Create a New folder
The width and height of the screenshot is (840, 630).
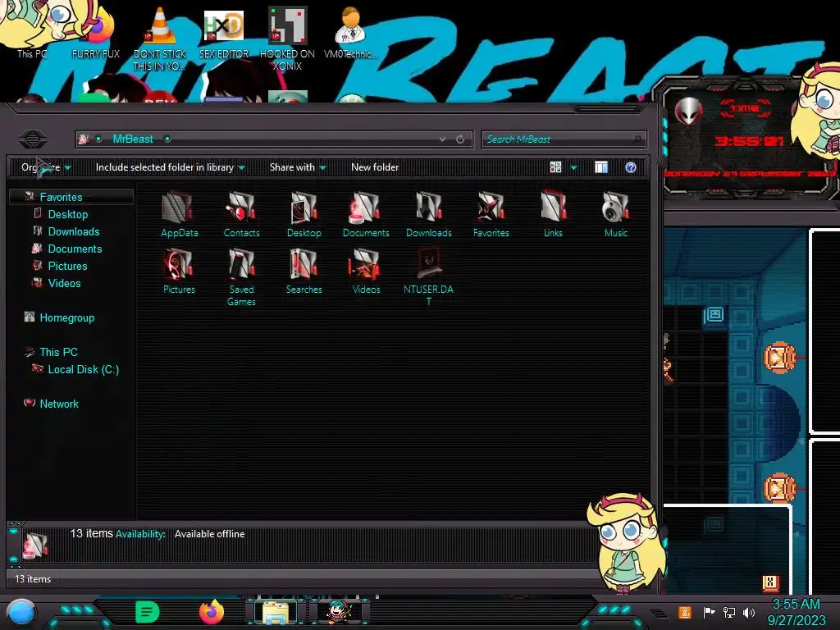pyautogui.click(x=375, y=167)
